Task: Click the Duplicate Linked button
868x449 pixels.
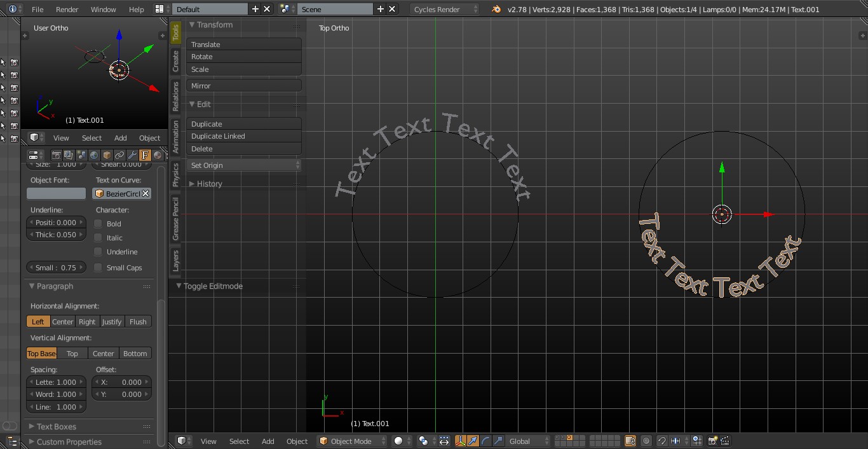Action: click(x=244, y=136)
